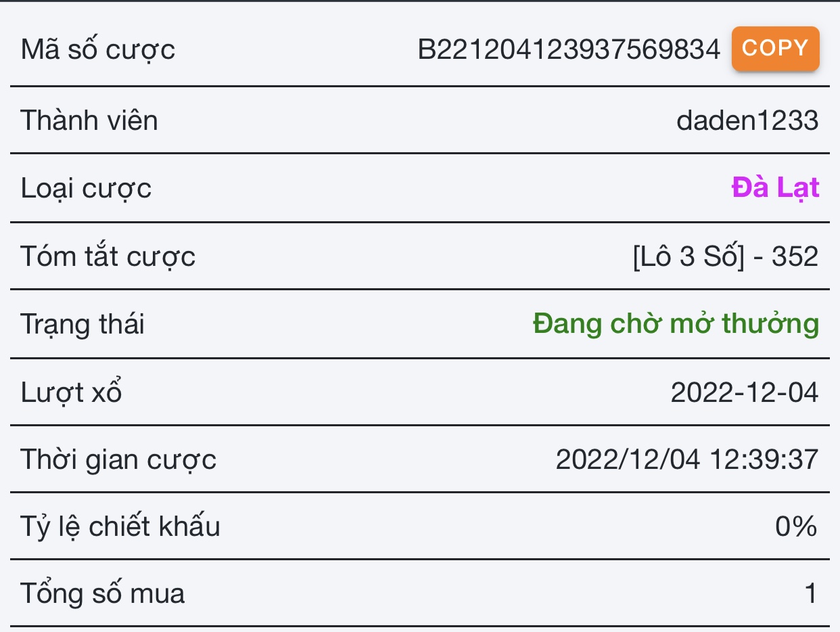Click the "Trạng thái" label
Viewport: 840px width, 632px height.
pyautogui.click(x=83, y=324)
